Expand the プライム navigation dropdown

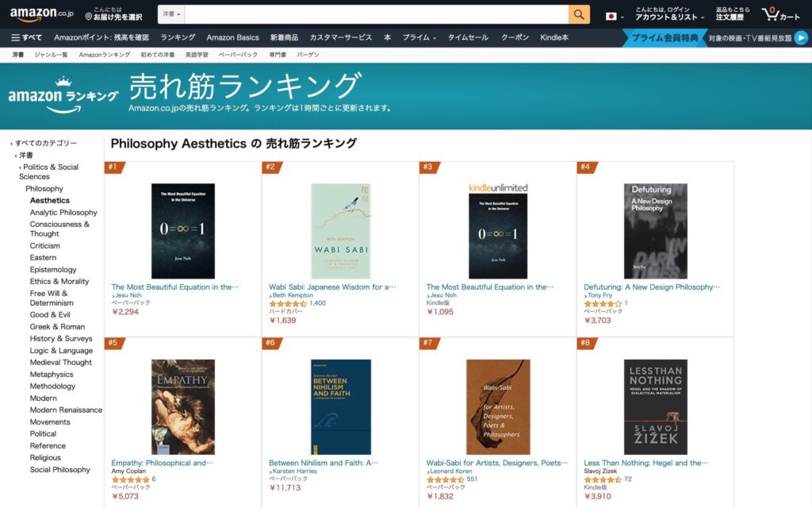pos(419,37)
